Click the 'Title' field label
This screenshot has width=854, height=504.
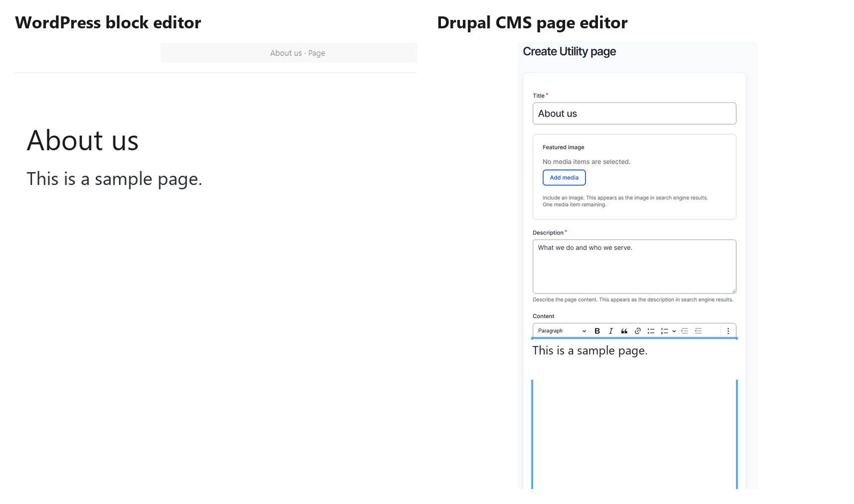[538, 95]
